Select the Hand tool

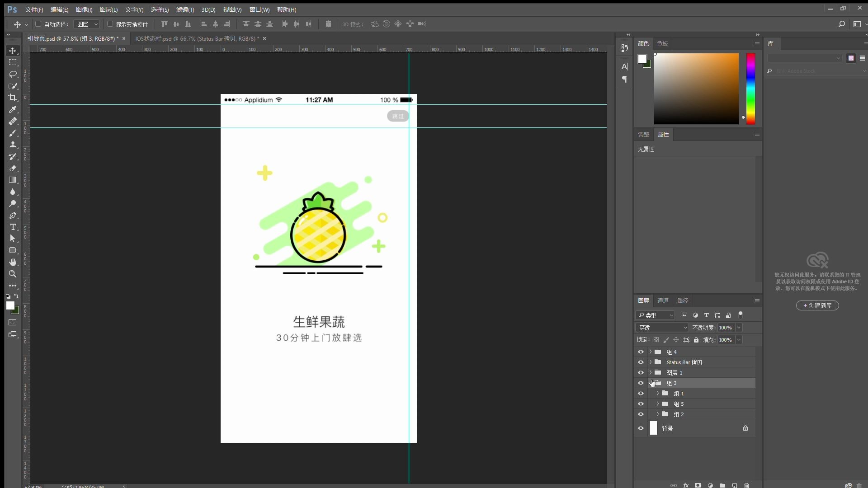pos(13,262)
